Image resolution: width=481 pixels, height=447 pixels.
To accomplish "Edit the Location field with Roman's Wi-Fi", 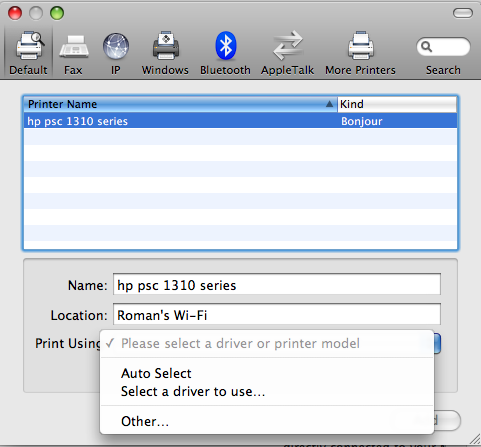I will click(x=277, y=314).
